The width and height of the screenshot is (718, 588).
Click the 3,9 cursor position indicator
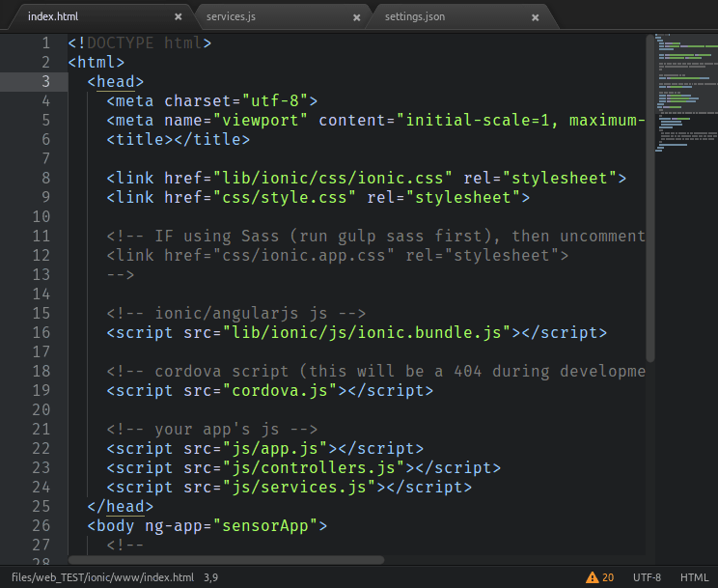click(209, 577)
